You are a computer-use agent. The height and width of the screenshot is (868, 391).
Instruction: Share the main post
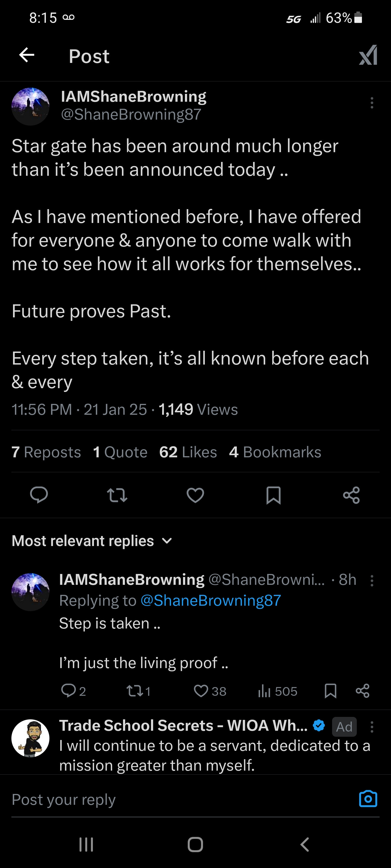[x=351, y=495]
